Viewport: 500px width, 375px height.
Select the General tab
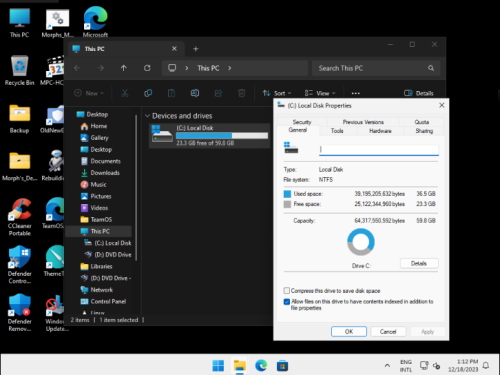(x=298, y=130)
